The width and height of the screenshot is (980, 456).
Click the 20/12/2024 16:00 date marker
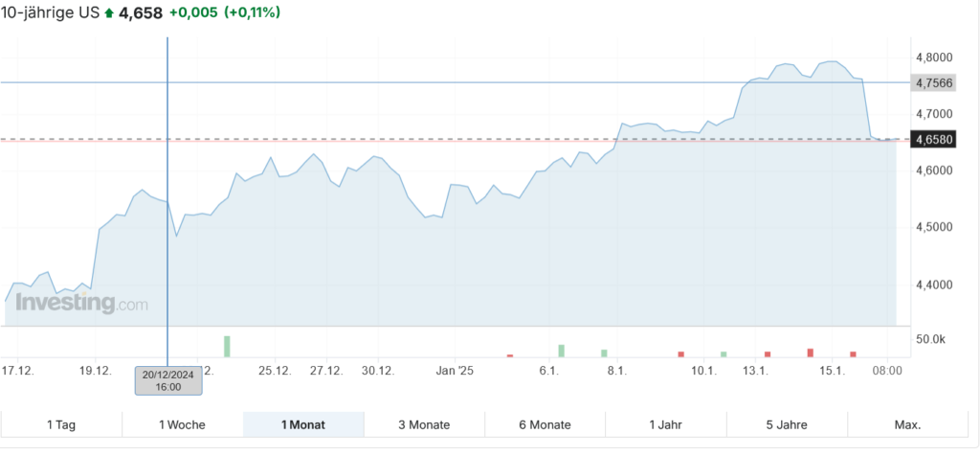168,379
